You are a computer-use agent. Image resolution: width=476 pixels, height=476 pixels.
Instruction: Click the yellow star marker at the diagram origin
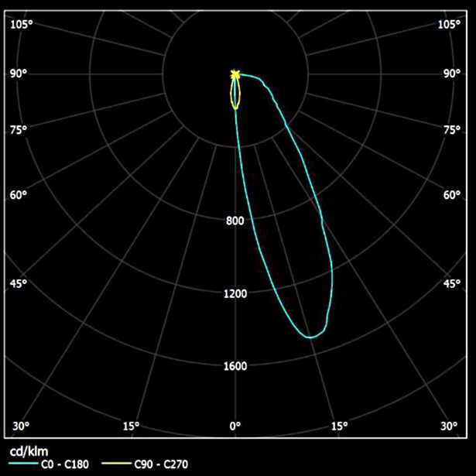click(235, 74)
